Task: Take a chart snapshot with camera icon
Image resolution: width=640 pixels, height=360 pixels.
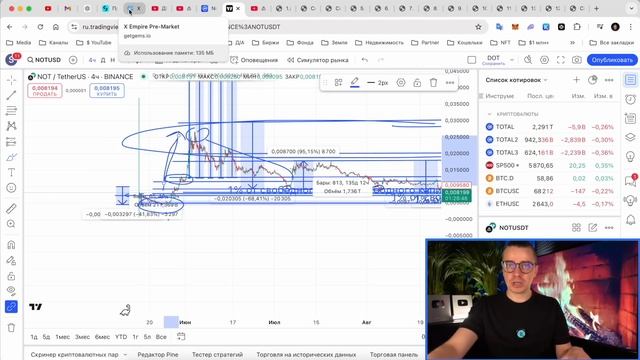Action: [576, 60]
